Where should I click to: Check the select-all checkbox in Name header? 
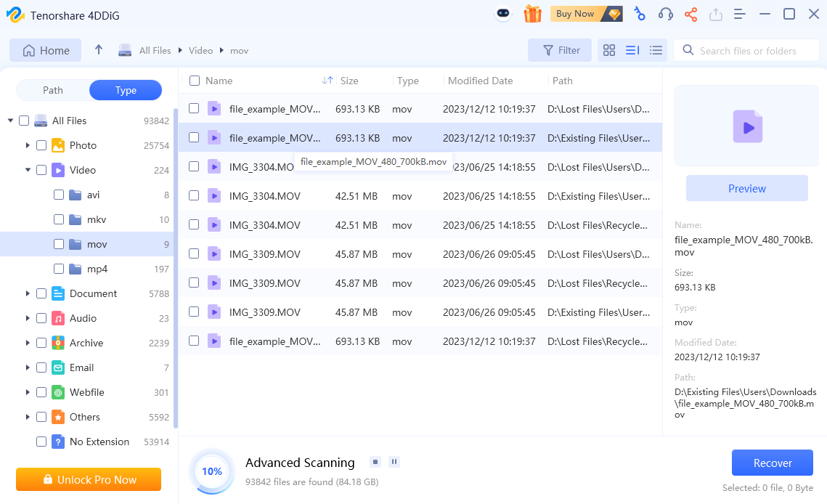(195, 81)
